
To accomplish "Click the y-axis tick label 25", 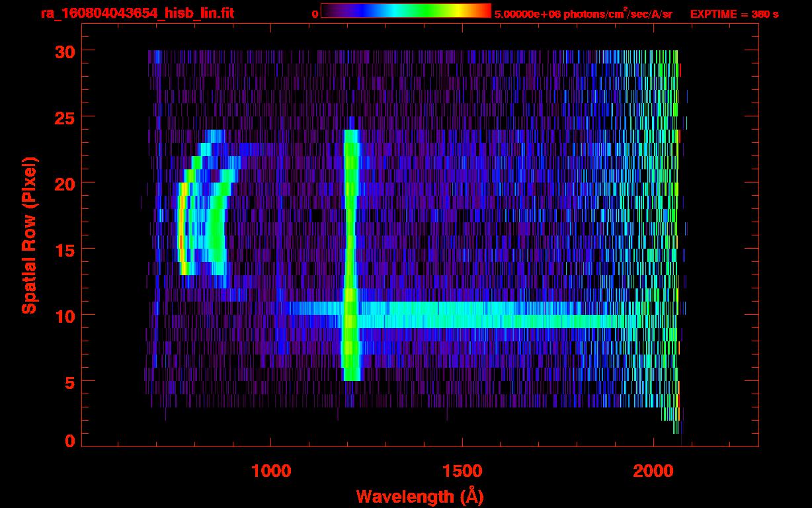I will 63,117.
